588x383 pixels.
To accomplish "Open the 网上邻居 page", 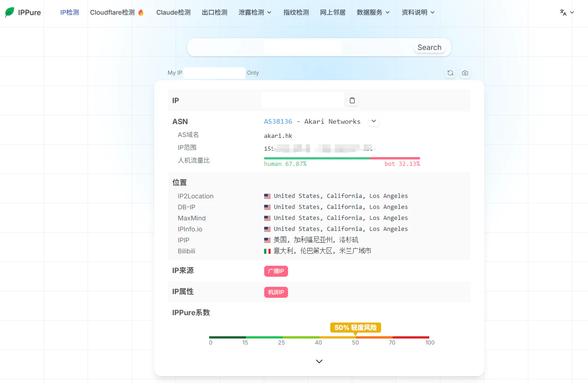I will [x=333, y=12].
